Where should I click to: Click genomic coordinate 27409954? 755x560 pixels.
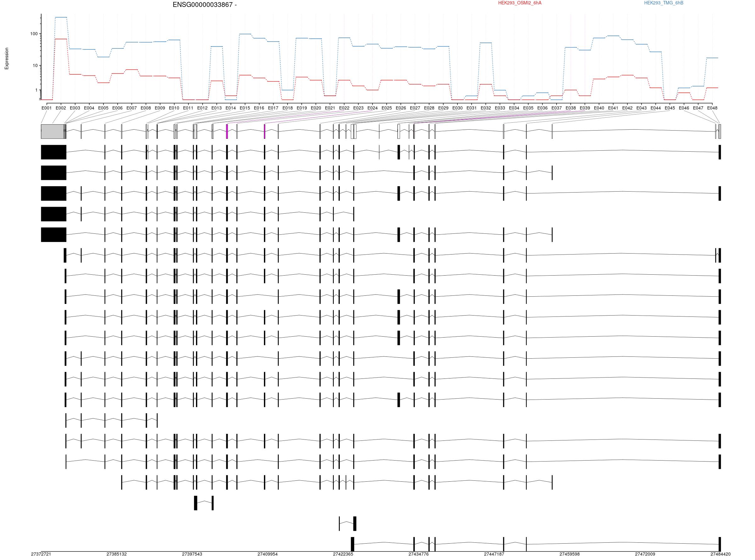(268, 554)
